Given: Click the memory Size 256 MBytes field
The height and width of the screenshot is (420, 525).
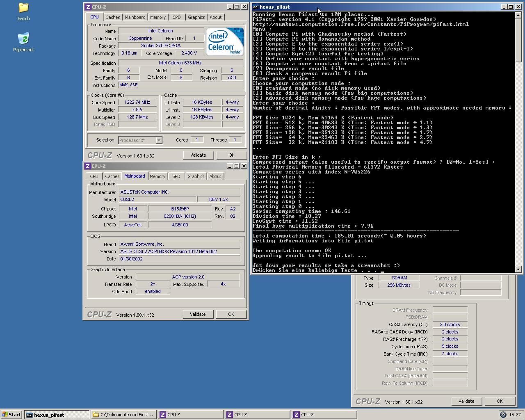Looking at the screenshot, I should pos(399,285).
